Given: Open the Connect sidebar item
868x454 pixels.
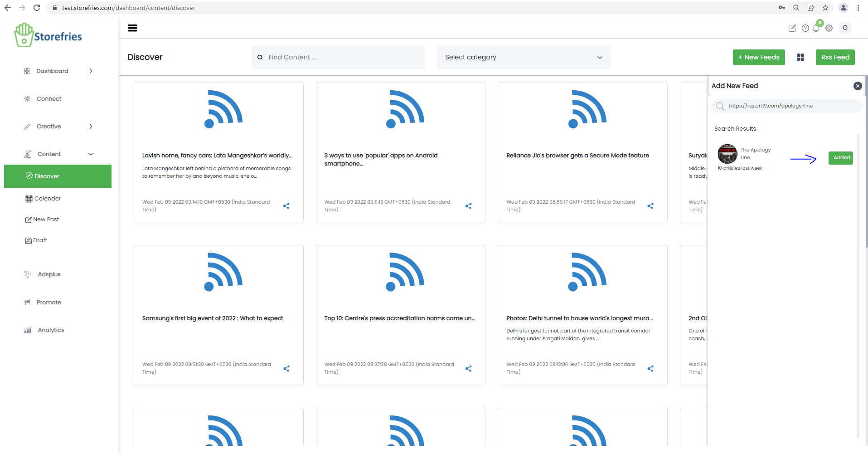Looking at the screenshot, I should pyautogui.click(x=49, y=99).
